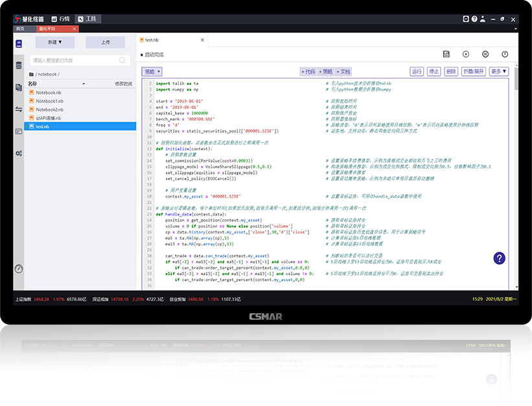
Task: Open the 更多 dropdown menu
Action: click(499, 71)
